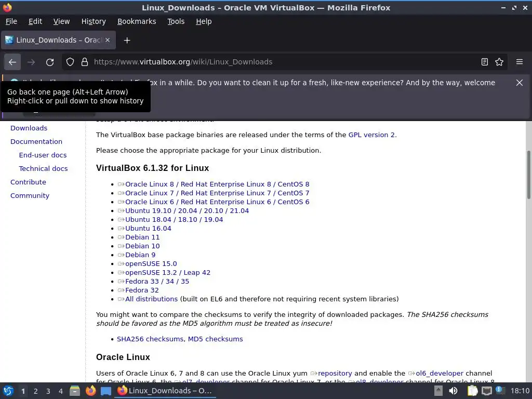Viewport: 532px width, 399px height.
Task: Close the Linux_Downloads tab
Action: tap(108, 40)
